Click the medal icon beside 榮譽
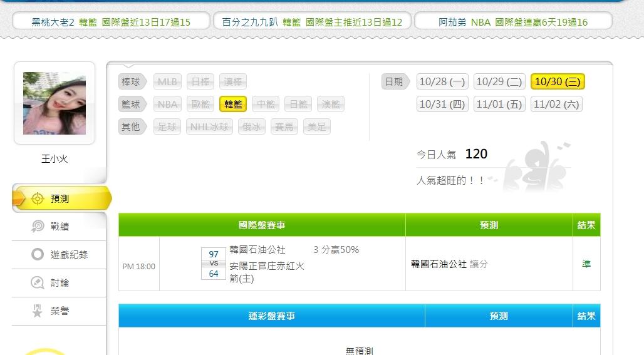 point(38,311)
